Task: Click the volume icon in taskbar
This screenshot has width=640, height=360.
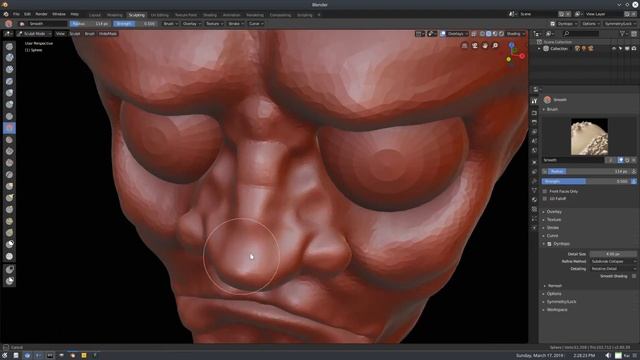Action: (x=608, y=355)
